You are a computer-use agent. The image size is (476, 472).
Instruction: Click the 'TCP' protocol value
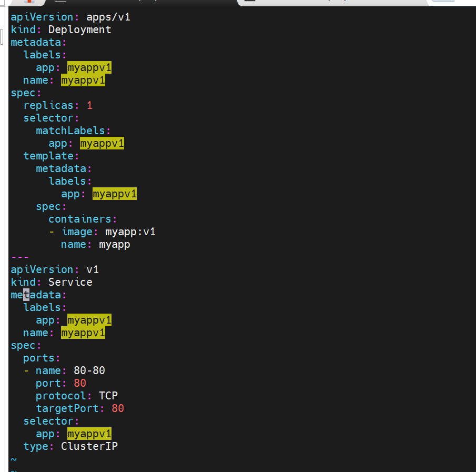pos(108,396)
